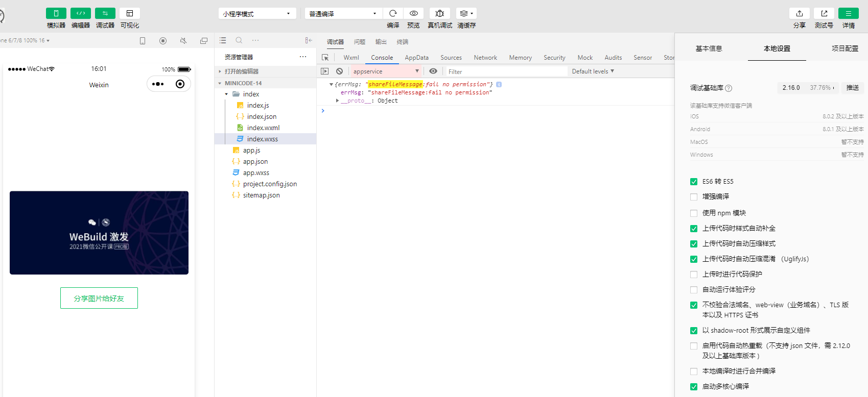Open the appservice context dropdown
This screenshot has height=397, width=868.
click(x=386, y=71)
